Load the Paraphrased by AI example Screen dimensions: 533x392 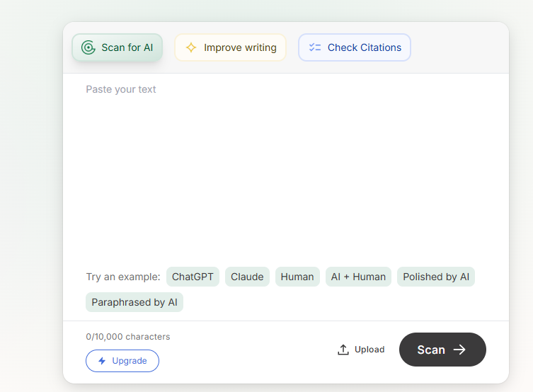pos(134,302)
